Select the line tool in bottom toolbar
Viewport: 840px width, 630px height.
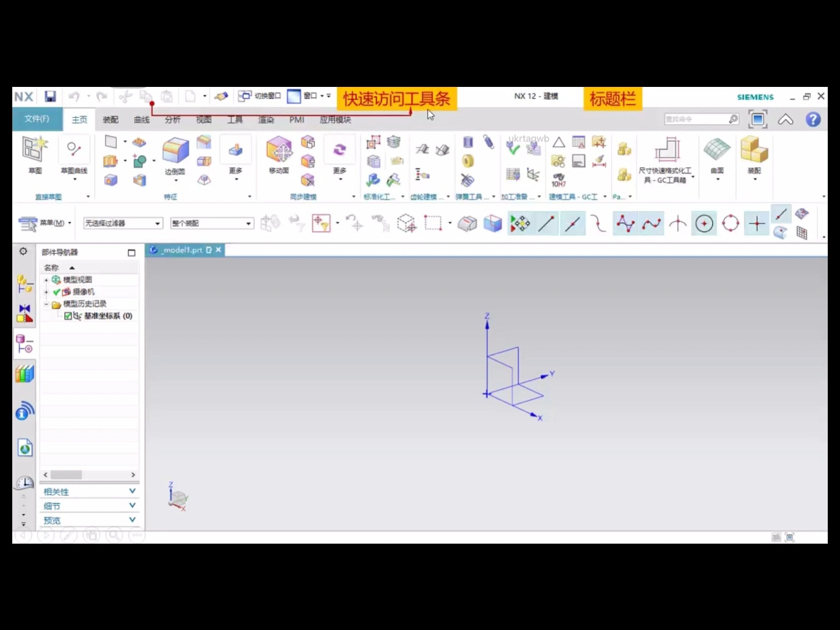(547, 223)
